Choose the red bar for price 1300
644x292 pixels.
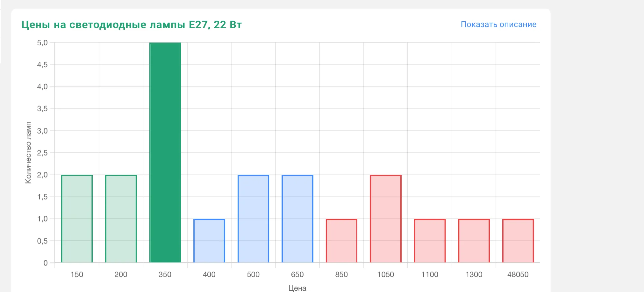pyautogui.click(x=474, y=241)
